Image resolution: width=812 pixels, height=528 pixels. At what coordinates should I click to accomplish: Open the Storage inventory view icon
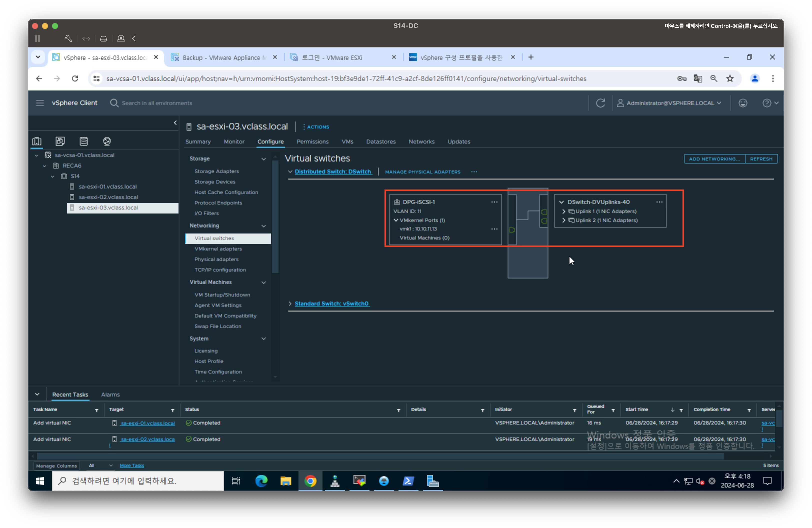(x=83, y=141)
